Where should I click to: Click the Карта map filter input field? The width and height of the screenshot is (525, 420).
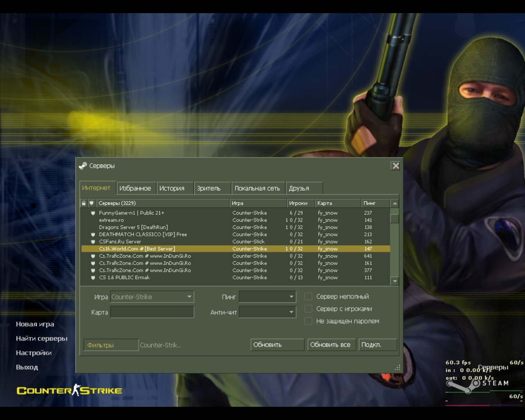coord(152,312)
